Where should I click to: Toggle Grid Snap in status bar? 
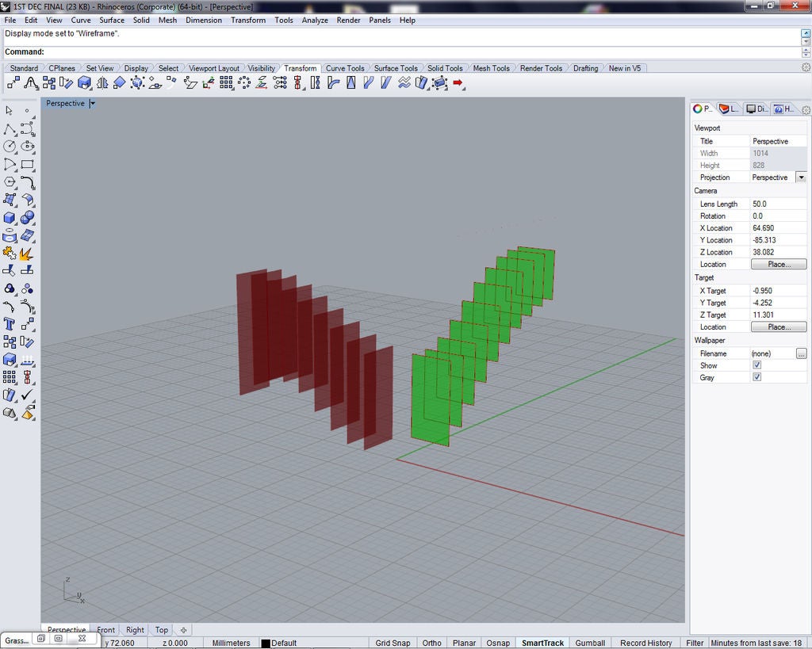coord(393,643)
